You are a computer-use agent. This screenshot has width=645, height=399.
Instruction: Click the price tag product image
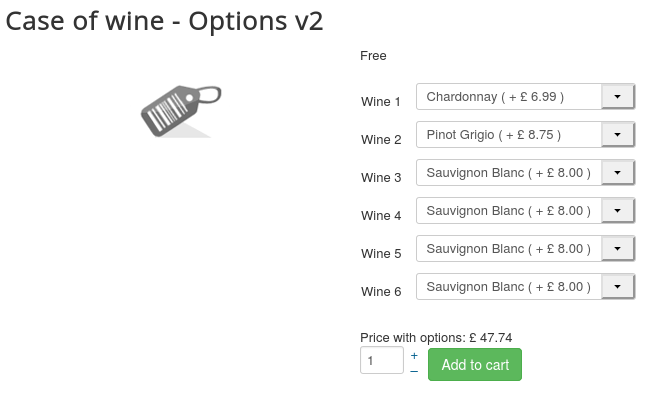pos(181,111)
